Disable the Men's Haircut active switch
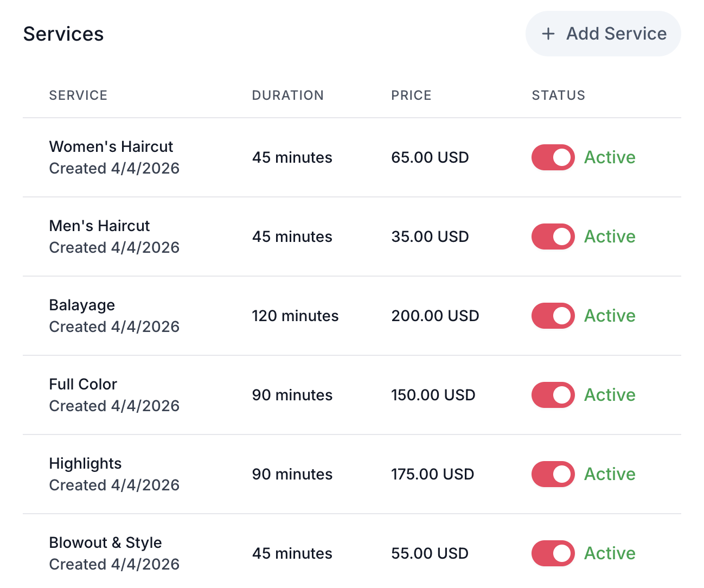 pos(553,237)
